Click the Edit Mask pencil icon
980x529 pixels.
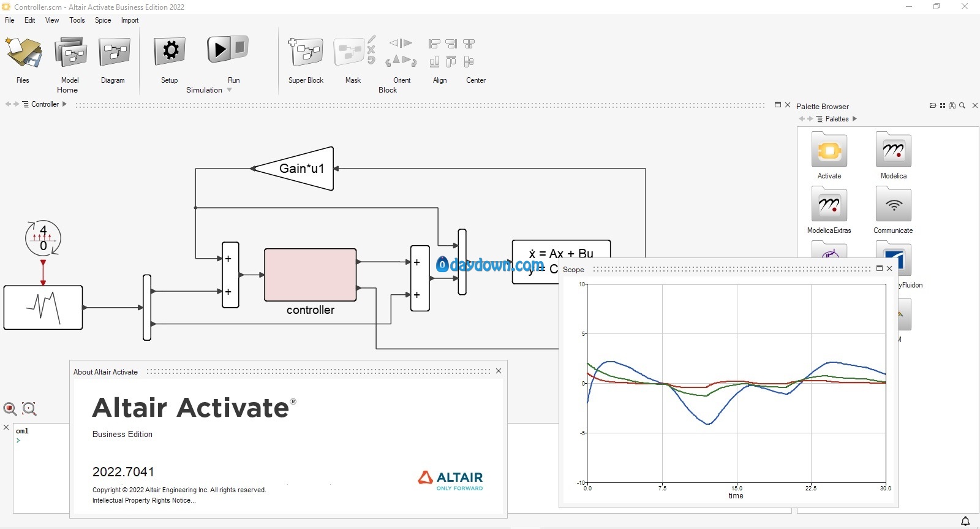(x=372, y=39)
